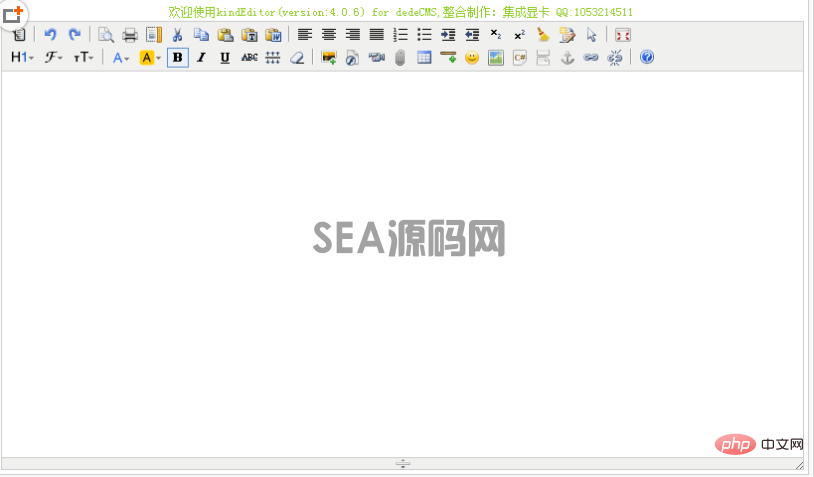The height and width of the screenshot is (477, 814).
Task: Click inside the blank editing area
Action: pos(402,264)
